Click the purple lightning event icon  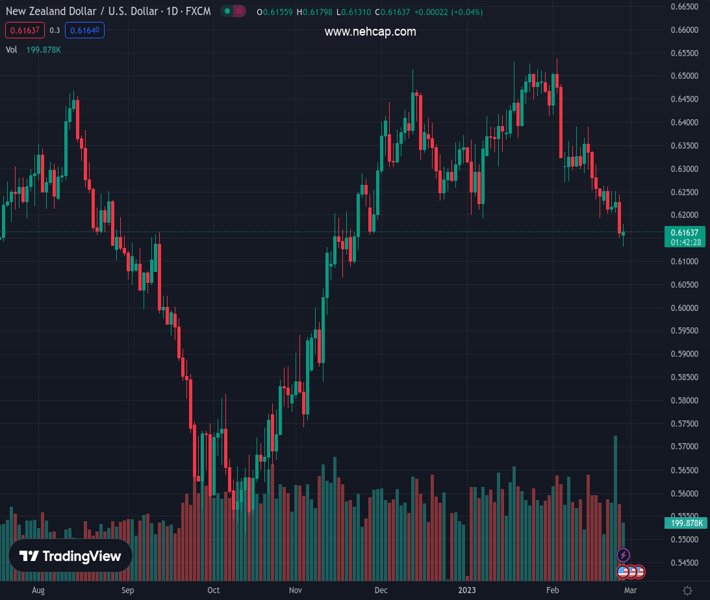click(623, 555)
